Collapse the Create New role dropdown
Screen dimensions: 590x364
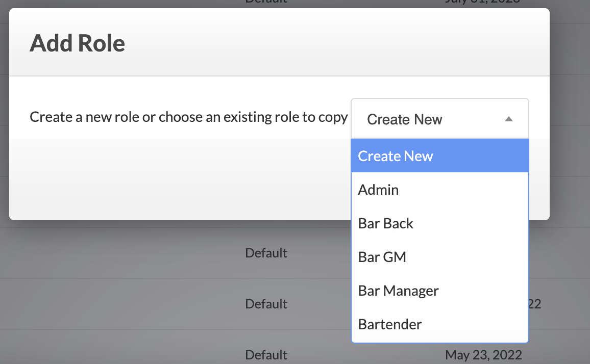[x=439, y=119]
